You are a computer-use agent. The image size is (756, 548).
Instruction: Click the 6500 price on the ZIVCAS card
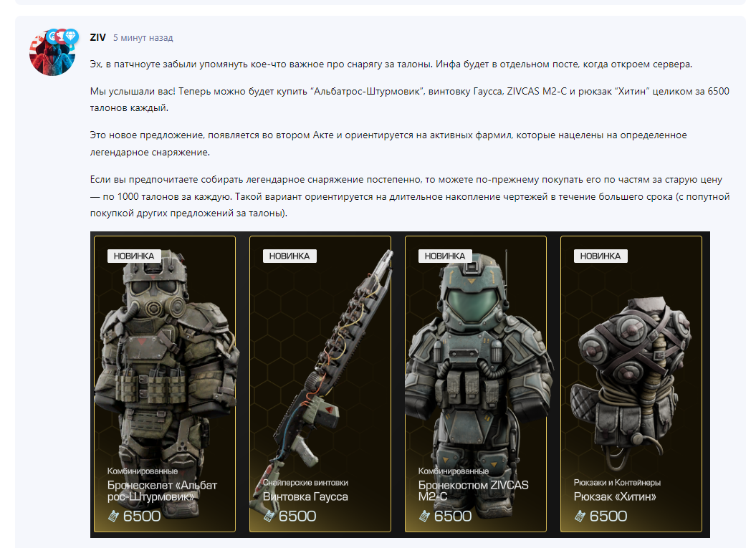pyautogui.click(x=453, y=516)
